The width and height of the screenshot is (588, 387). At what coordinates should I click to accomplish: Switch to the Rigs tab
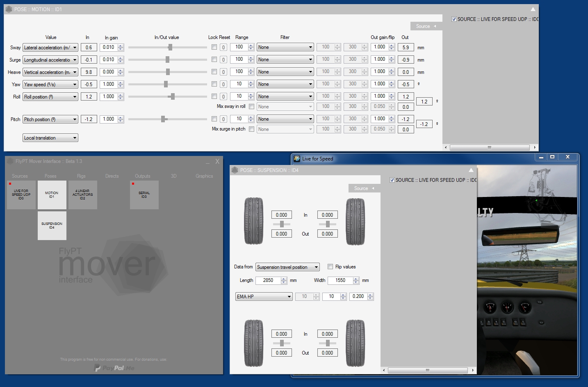click(81, 176)
